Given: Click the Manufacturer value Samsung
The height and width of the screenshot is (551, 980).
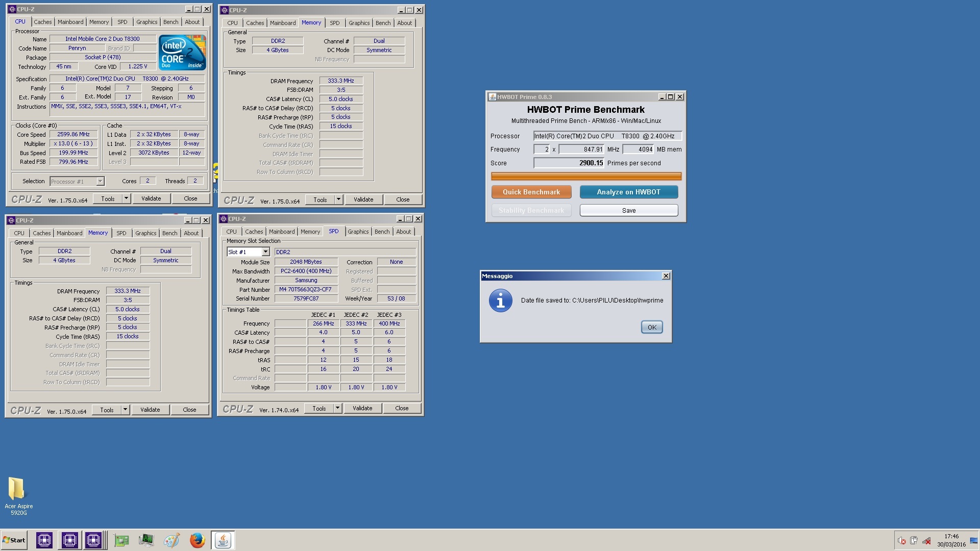Looking at the screenshot, I should coord(306,281).
